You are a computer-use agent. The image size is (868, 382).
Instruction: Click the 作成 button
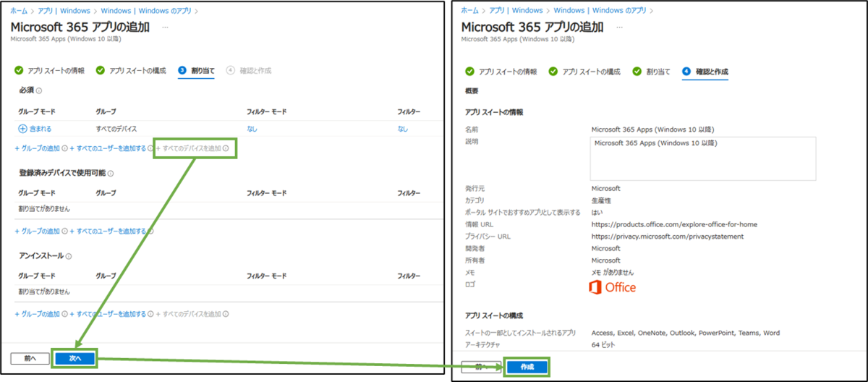pyautogui.click(x=527, y=367)
